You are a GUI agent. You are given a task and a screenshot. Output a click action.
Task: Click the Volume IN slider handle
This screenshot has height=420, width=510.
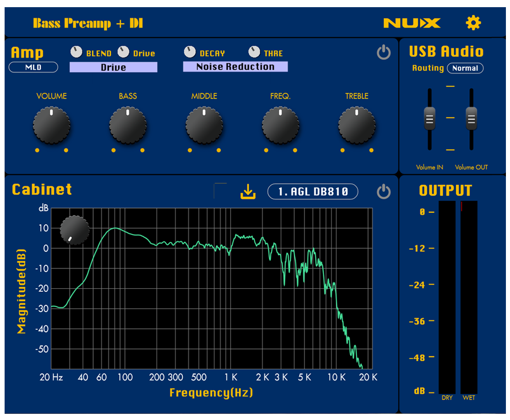pyautogui.click(x=429, y=118)
